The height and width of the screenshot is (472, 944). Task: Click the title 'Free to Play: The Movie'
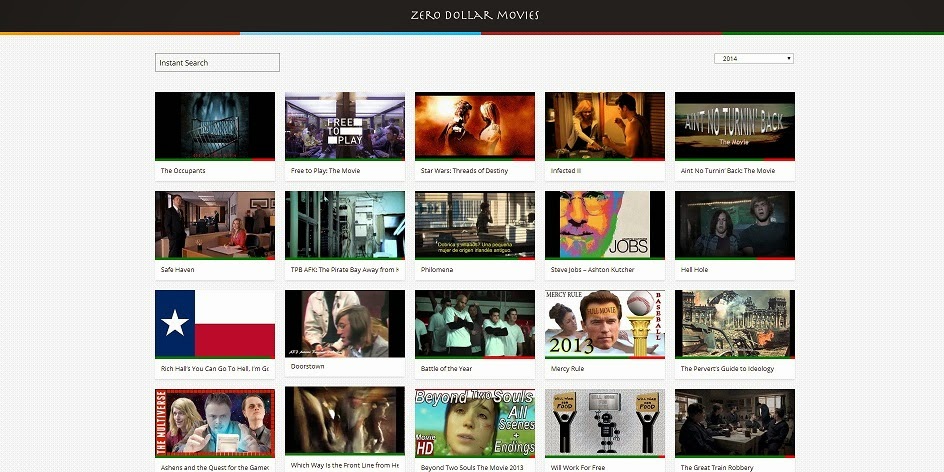pyautogui.click(x=325, y=170)
